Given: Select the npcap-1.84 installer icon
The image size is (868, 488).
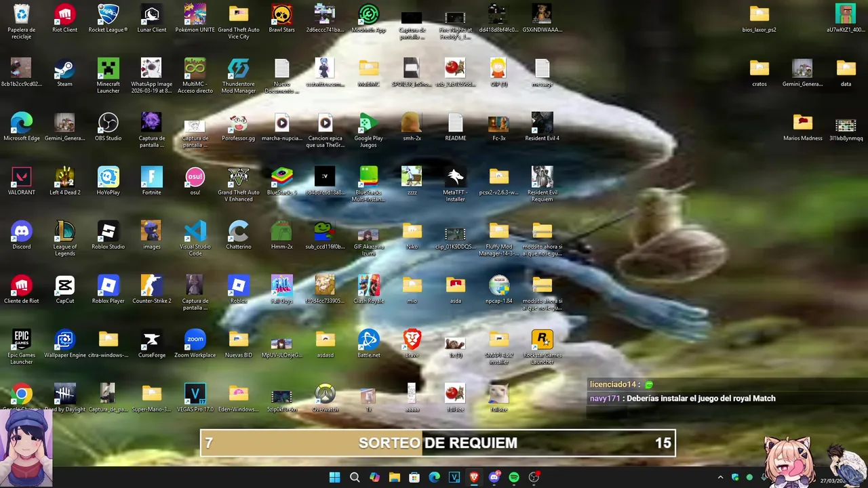Looking at the screenshot, I should 499,289.
